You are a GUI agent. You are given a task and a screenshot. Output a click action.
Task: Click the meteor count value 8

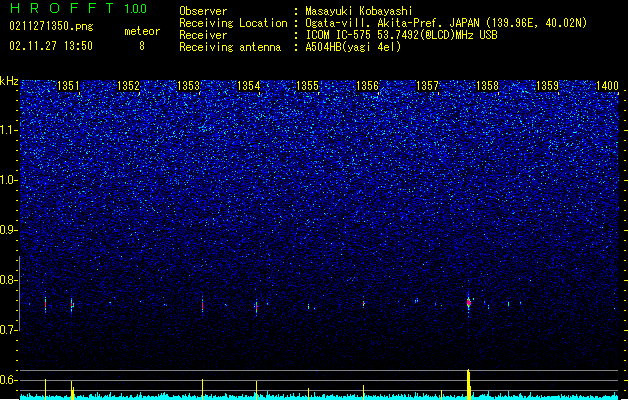[142, 46]
